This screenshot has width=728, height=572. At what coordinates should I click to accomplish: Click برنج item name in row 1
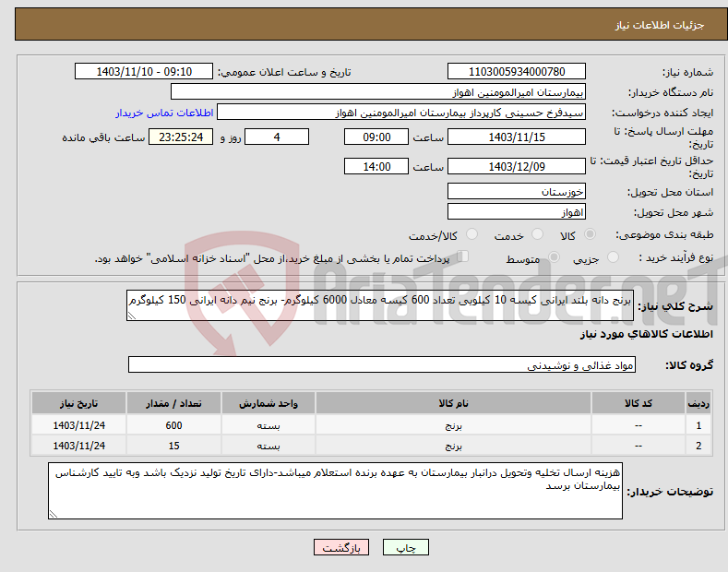point(453,425)
